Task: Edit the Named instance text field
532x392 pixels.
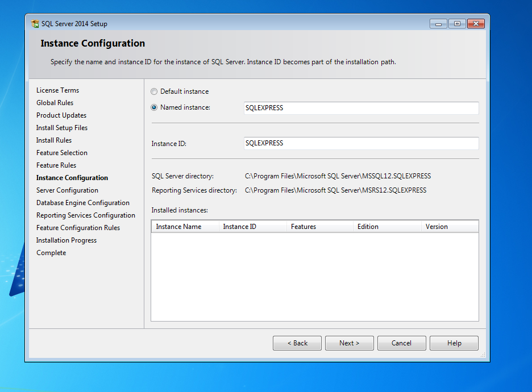Action: 361,108
